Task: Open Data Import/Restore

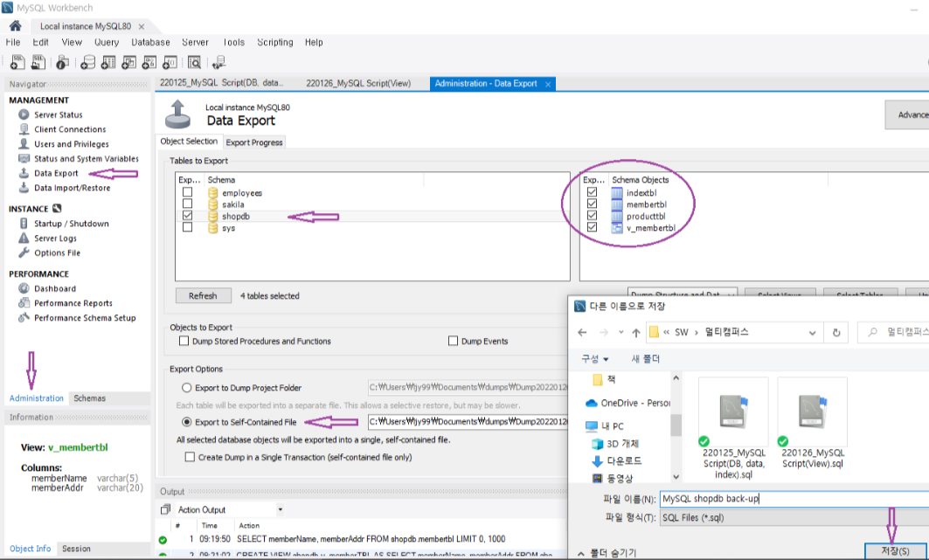Action: (72, 188)
